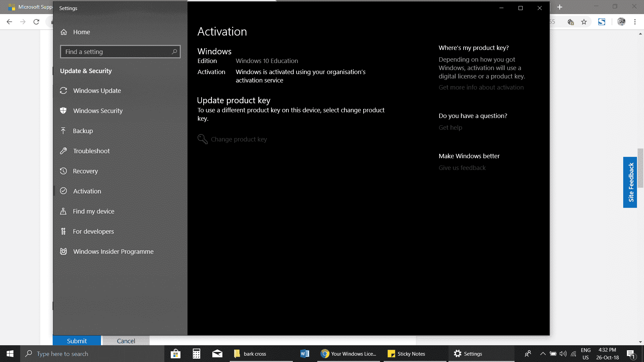This screenshot has height=362, width=644.
Task: Click Cancel button in browser page
Action: (126, 341)
